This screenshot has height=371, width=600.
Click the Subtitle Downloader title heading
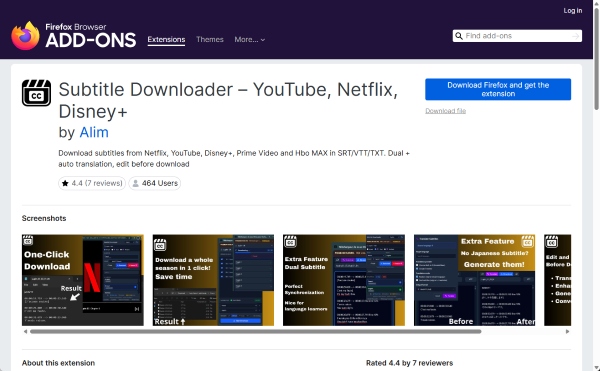[228, 101]
